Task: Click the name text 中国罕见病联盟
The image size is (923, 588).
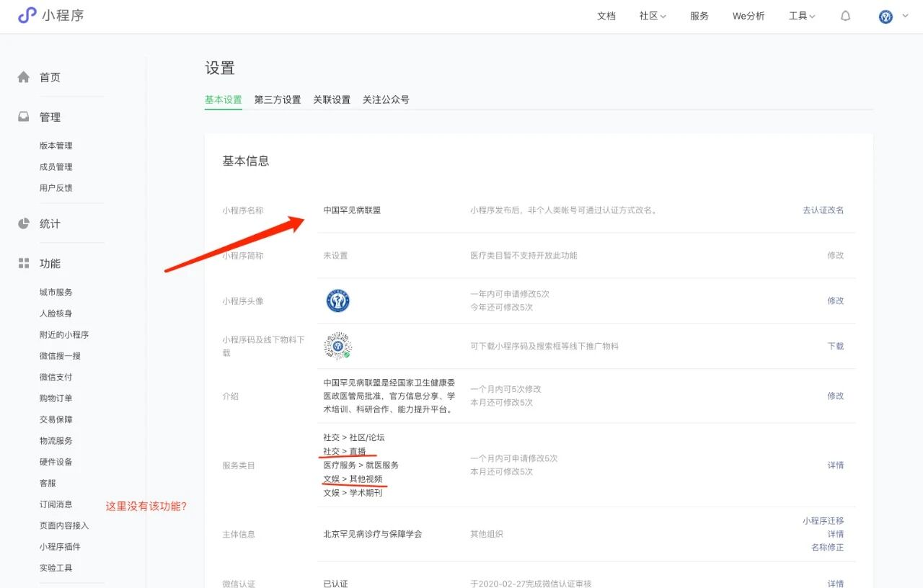Action: [352, 210]
